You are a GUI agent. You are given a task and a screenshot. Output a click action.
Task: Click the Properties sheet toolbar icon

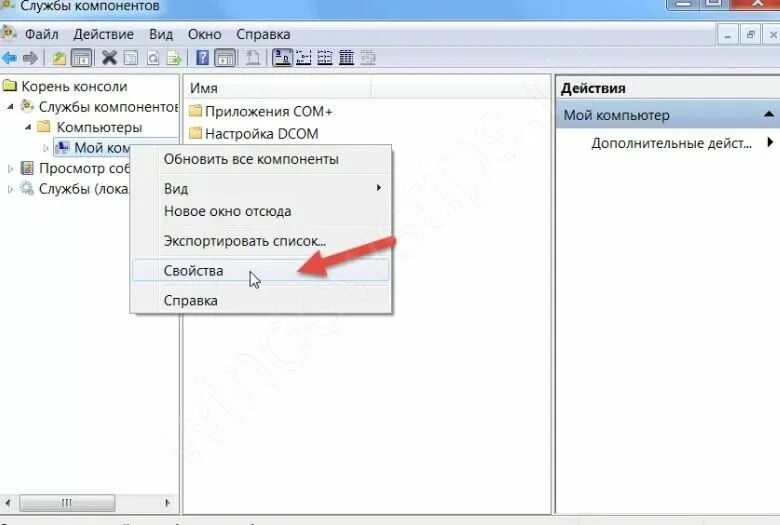131,58
